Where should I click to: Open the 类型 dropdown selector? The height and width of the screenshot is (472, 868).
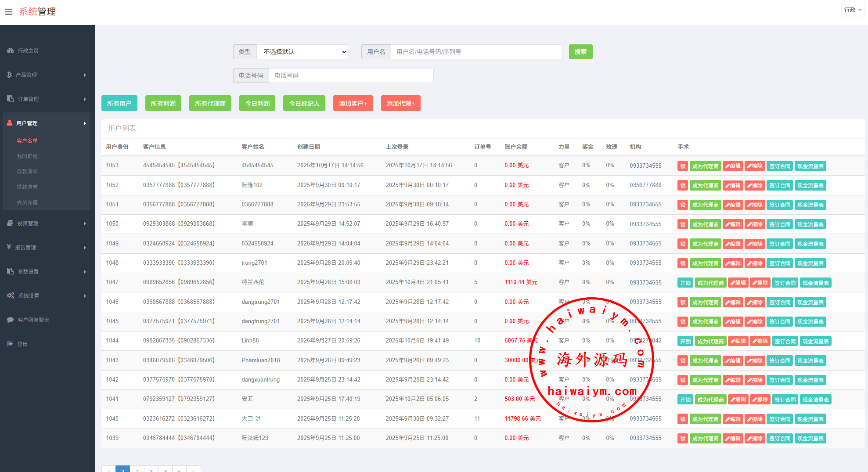coord(302,52)
